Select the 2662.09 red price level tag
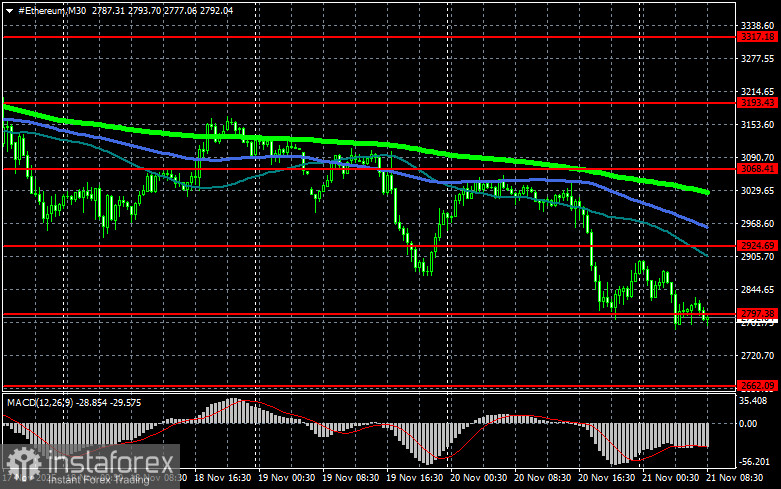 [x=758, y=386]
